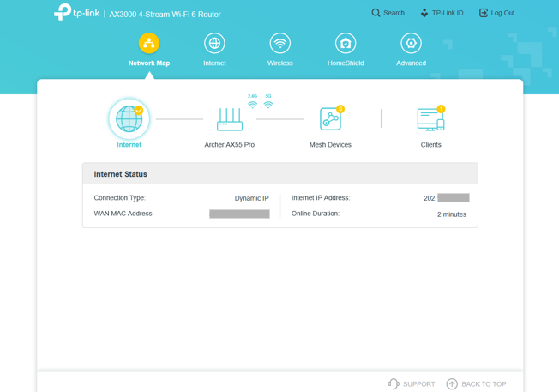Click the 5G Wi-Fi signal icon

[x=268, y=104]
